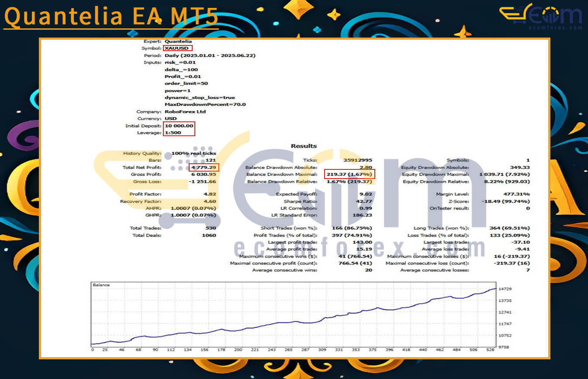Click the initial deposit 10 000.00
Screen dimensions: 588x379
(179, 125)
